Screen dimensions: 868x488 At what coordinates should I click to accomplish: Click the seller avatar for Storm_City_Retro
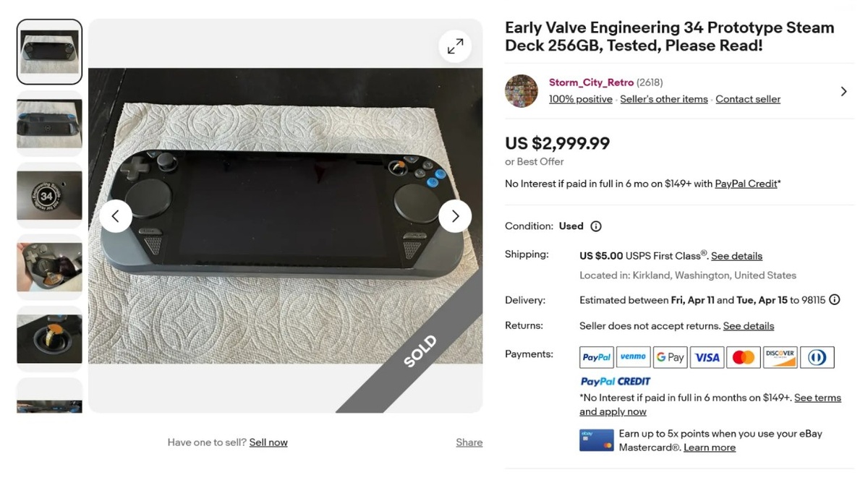point(522,91)
